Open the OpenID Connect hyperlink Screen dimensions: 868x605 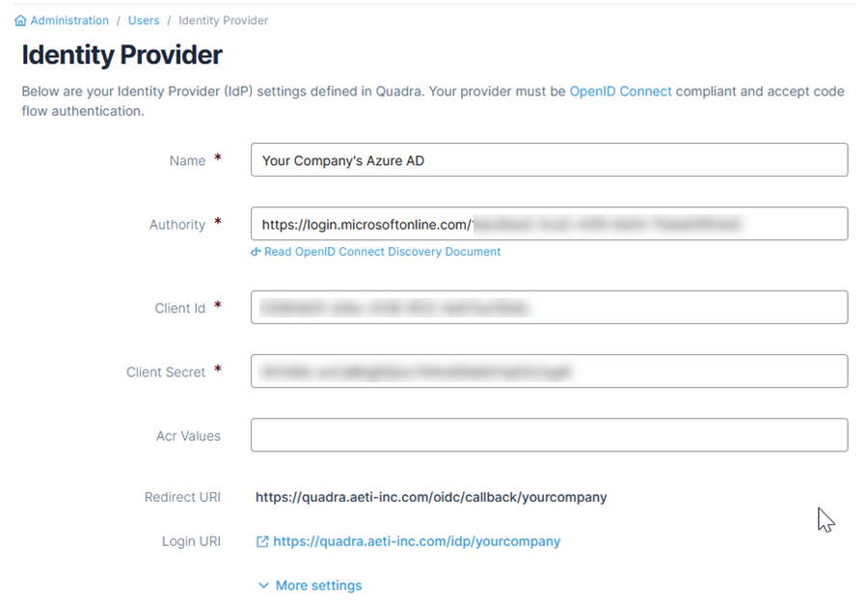click(620, 92)
